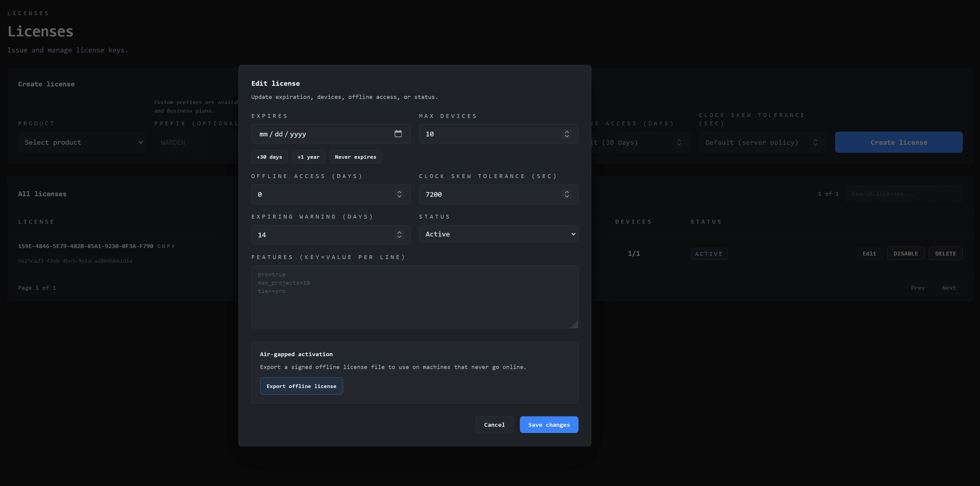The image size is (980, 486).
Task: Delete the listed license
Action: (x=946, y=253)
